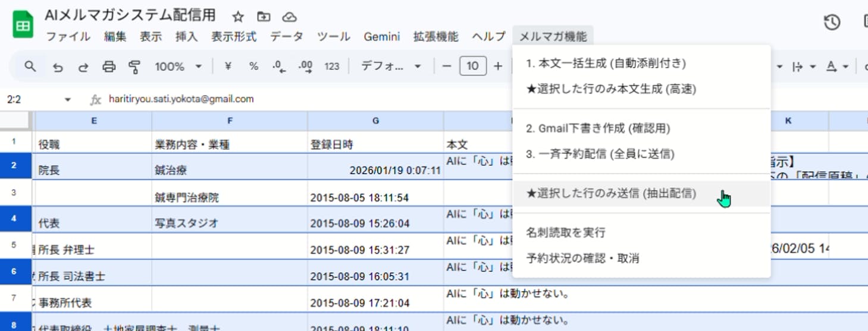Expand the font family dropdown
Image resolution: width=868 pixels, height=331 pixels.
[x=391, y=67]
